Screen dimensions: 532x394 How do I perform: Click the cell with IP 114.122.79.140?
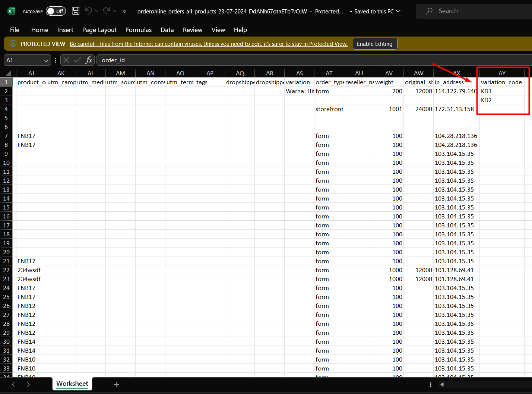[456, 91]
